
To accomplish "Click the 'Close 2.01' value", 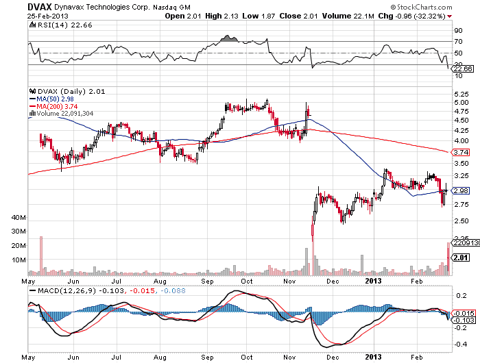I will (299, 16).
